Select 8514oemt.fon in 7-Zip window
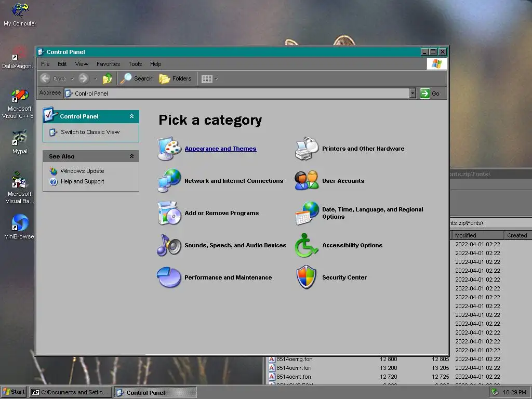The width and height of the screenshot is (532, 399). pyautogui.click(x=294, y=377)
